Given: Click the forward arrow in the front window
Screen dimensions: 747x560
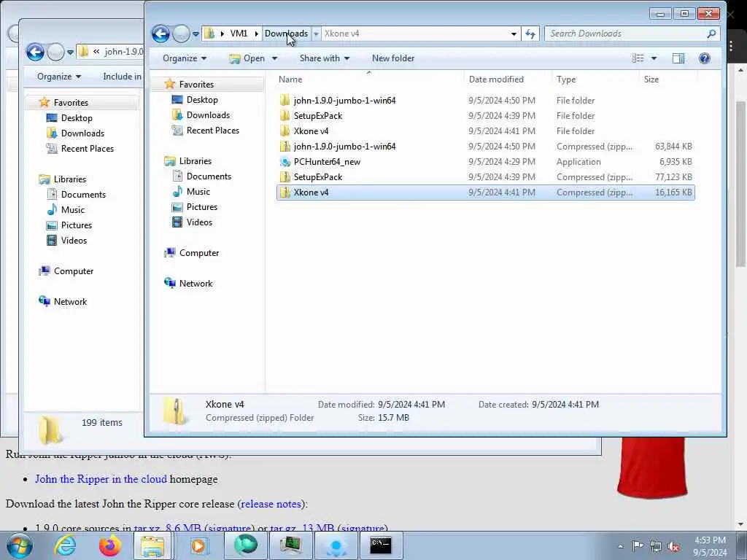Looking at the screenshot, I should point(181,34).
